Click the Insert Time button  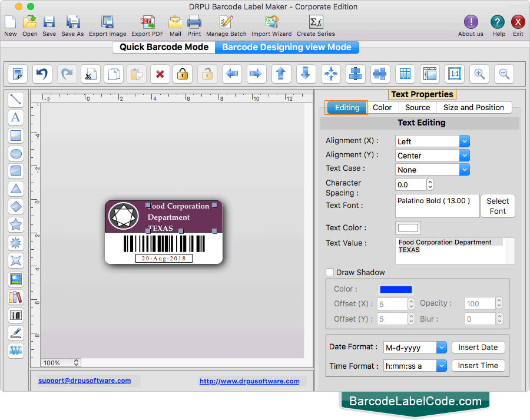478,366
